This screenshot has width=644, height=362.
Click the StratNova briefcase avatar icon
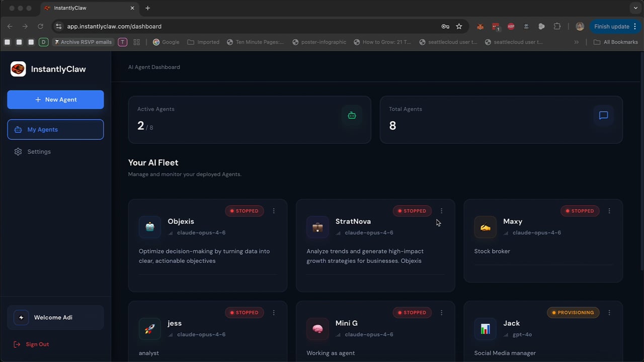317,227
